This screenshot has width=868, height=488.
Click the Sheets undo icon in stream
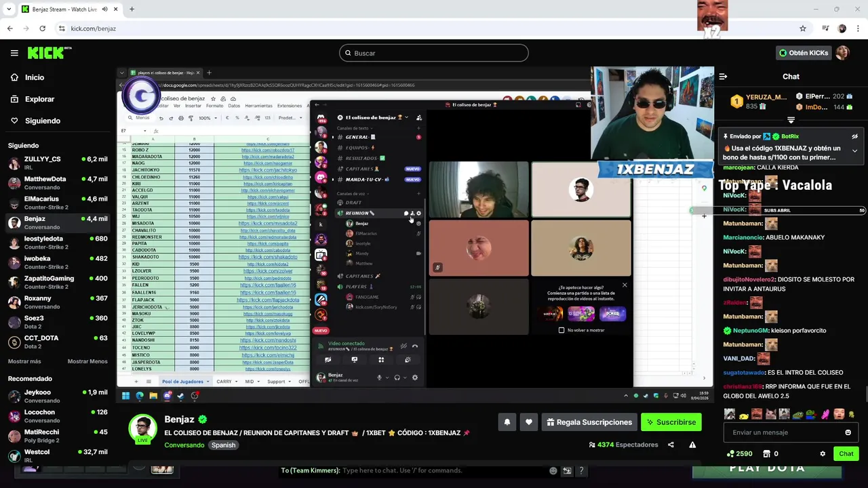coord(161,118)
